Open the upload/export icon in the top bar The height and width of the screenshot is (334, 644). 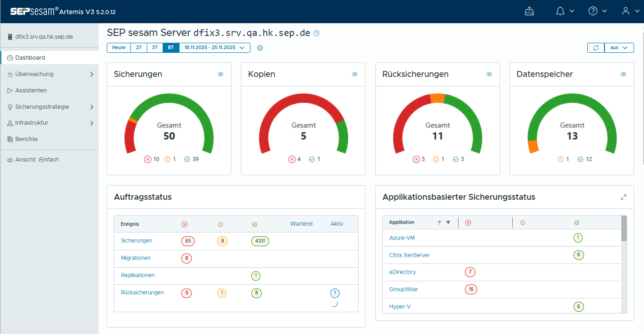529,10
